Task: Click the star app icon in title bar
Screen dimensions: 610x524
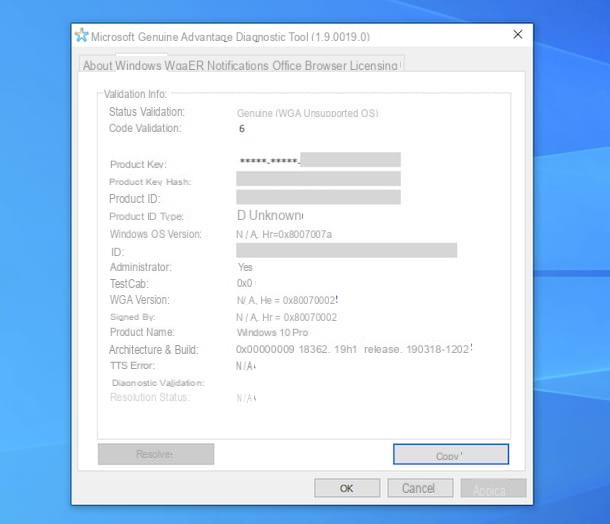Action: pyautogui.click(x=81, y=35)
